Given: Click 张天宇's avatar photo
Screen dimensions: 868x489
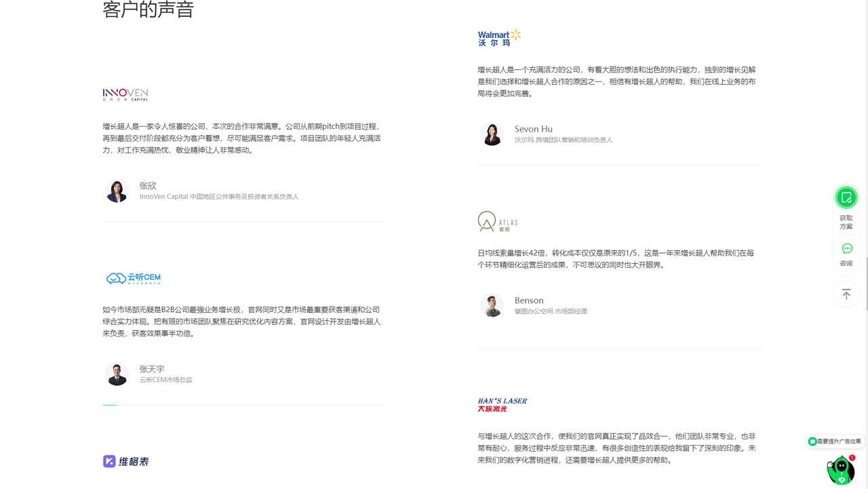Looking at the screenshot, I should point(117,374).
